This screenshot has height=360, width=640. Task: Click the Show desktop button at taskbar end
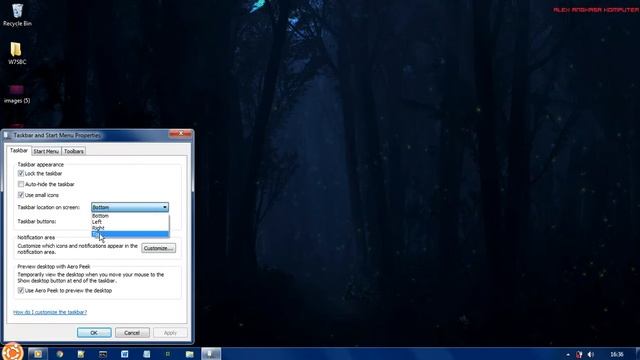click(637, 354)
